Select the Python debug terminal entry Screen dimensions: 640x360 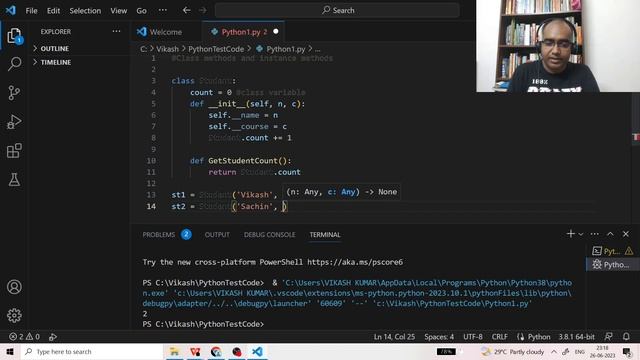pos(613,264)
